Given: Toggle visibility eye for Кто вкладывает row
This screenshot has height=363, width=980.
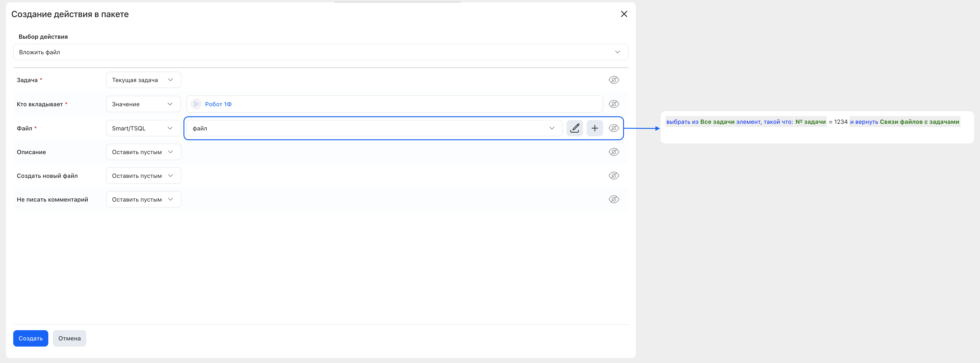Looking at the screenshot, I should tap(614, 104).
